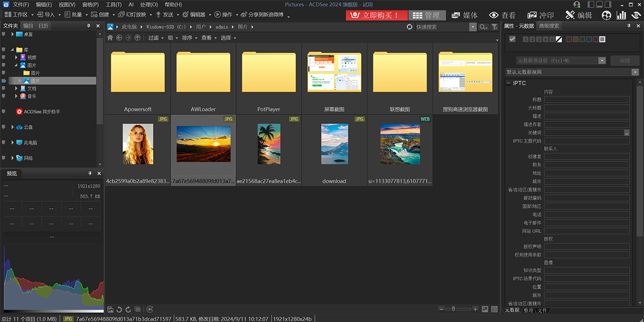Switch to the 高级搜索 tab

click(x=549, y=26)
